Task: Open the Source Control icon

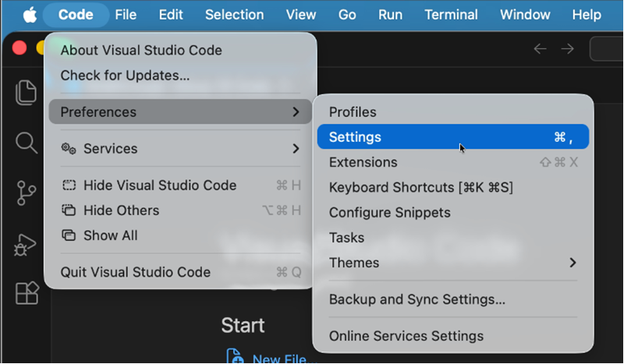Action: click(27, 193)
